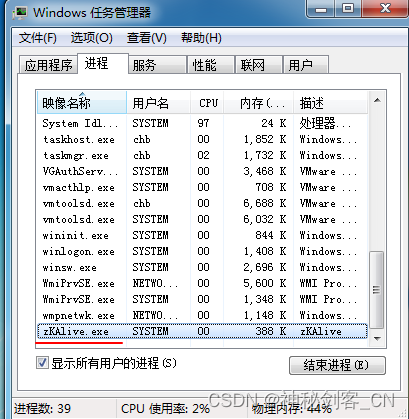
Task: Click the 处理器... description cell
Action: [x=325, y=123]
